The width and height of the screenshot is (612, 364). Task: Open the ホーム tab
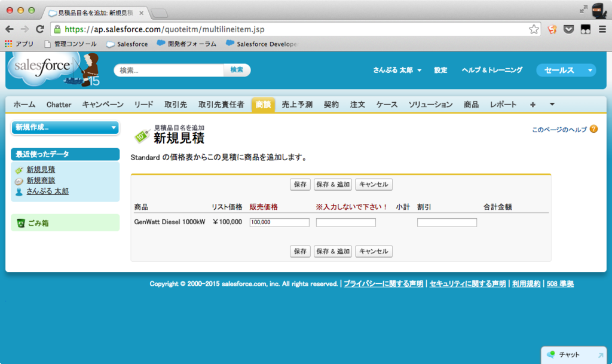pyautogui.click(x=25, y=105)
